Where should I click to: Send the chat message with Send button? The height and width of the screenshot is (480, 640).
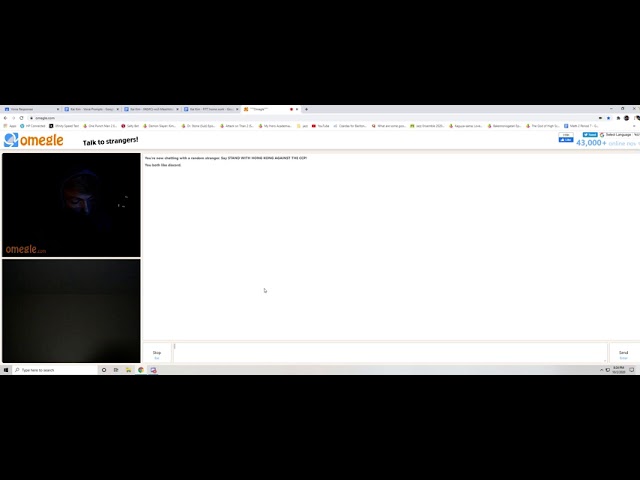pyautogui.click(x=623, y=353)
